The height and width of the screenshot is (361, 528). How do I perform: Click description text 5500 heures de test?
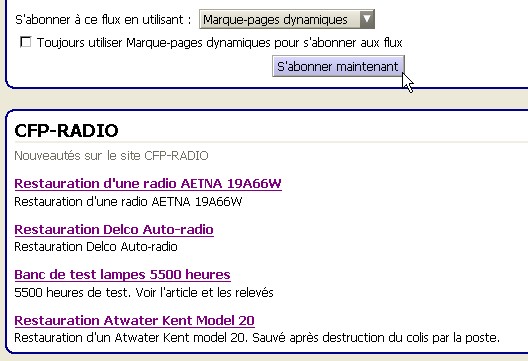(x=72, y=292)
